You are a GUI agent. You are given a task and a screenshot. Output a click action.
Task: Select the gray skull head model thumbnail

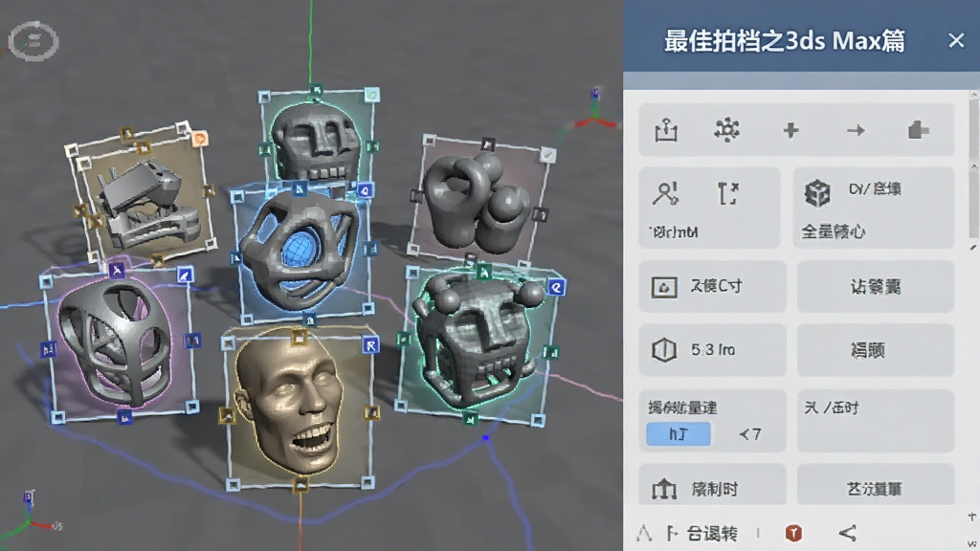coord(317,143)
